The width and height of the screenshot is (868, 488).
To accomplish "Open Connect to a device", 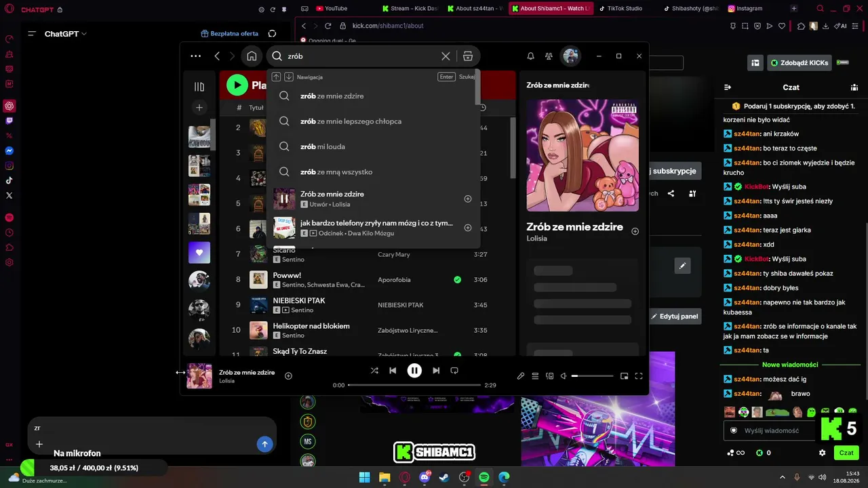I will click(x=550, y=376).
